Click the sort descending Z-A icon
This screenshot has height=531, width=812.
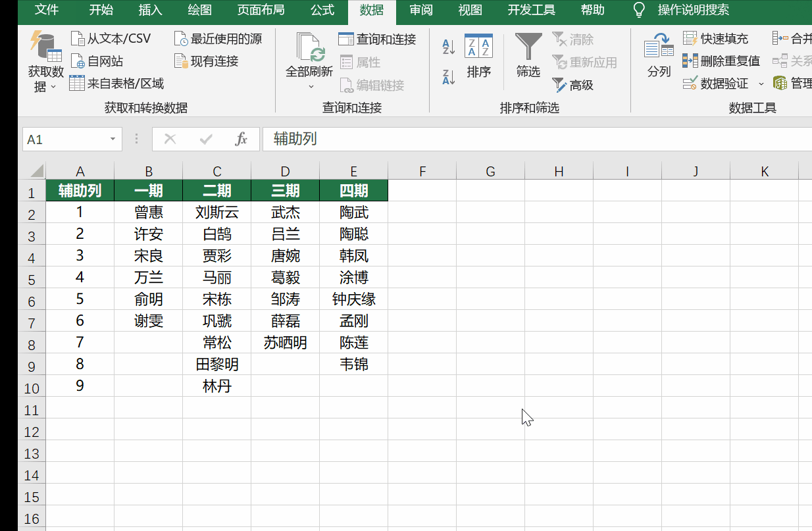tap(449, 77)
